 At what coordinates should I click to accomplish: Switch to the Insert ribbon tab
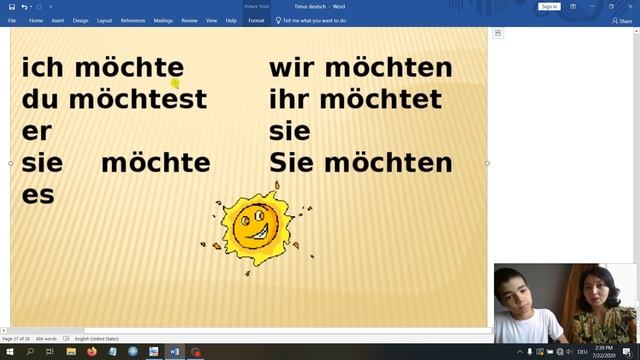point(58,20)
